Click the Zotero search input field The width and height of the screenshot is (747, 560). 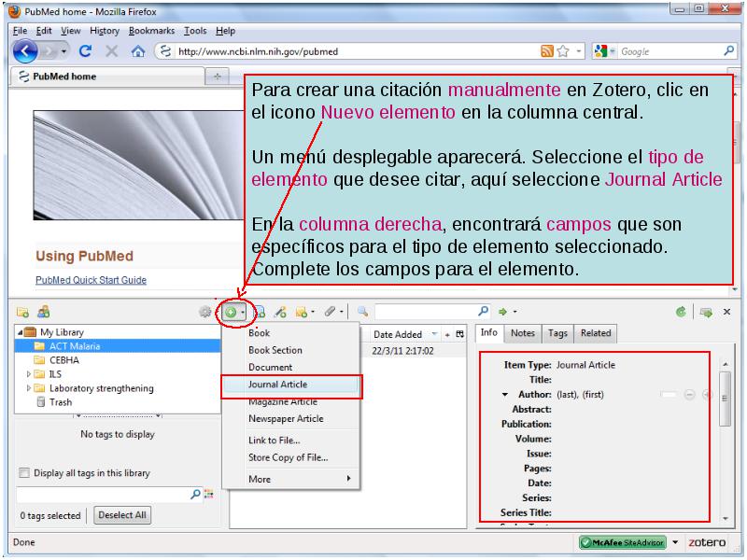coord(427,312)
